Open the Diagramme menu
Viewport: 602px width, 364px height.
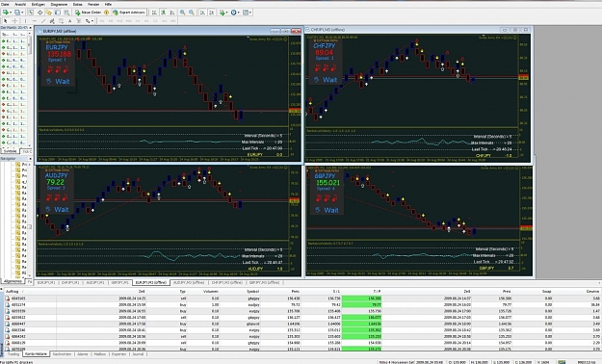pos(59,4)
